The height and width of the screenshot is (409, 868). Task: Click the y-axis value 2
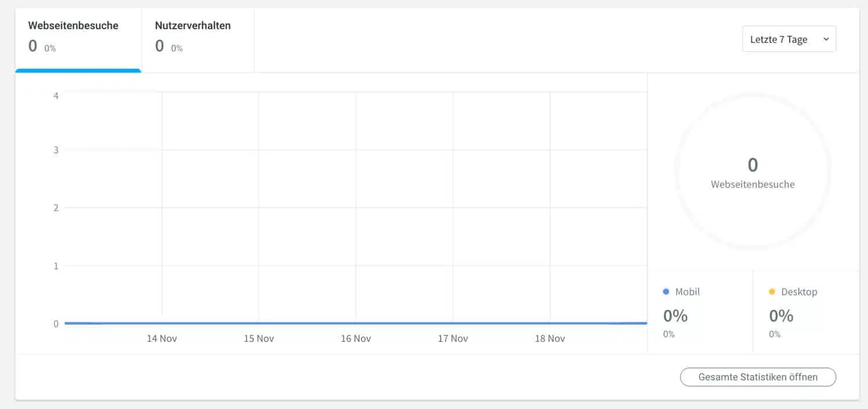(56, 208)
